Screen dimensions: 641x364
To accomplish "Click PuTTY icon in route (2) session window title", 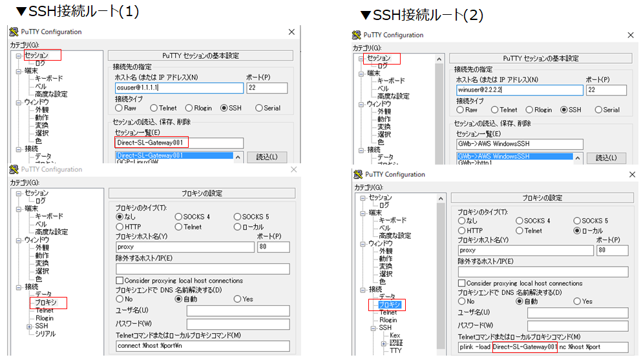I will (357, 35).
